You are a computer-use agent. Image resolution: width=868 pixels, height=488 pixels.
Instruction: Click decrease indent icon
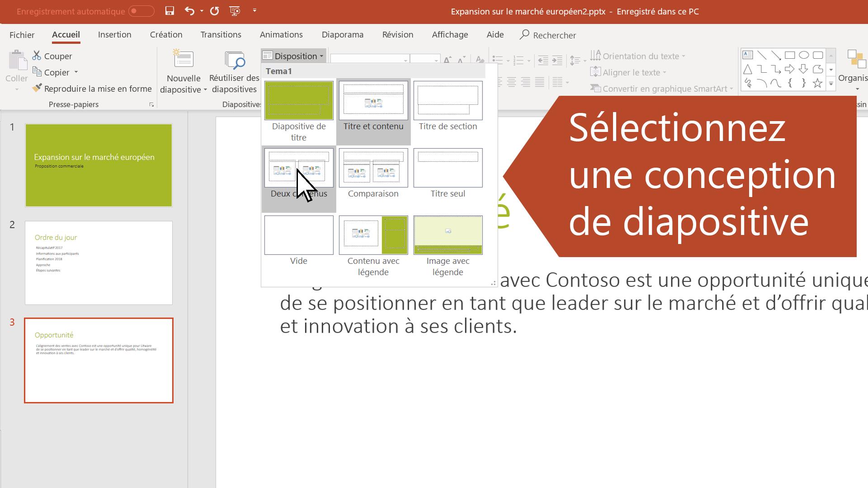pos(543,60)
